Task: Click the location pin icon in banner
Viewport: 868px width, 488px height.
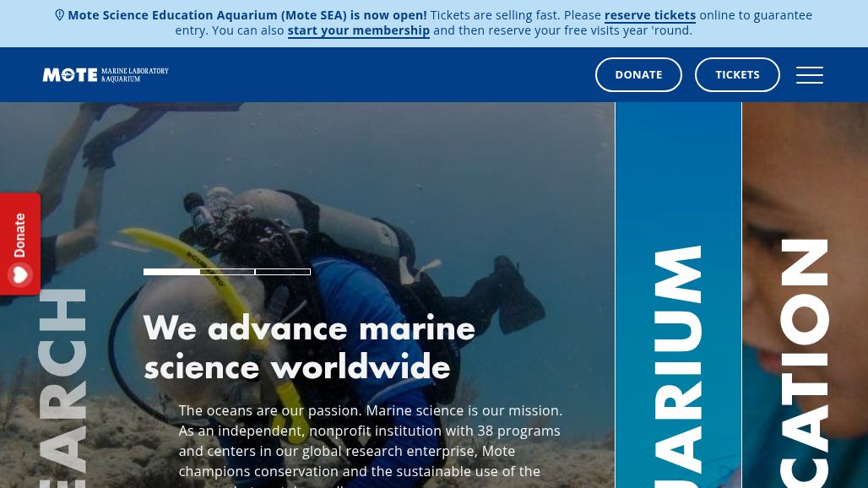Action: pyautogui.click(x=60, y=15)
